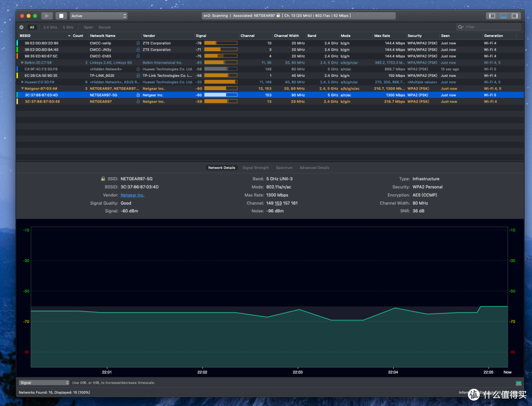Collapse the Netgear:87:03:4# group
The image size is (532, 406).
coord(22,89)
